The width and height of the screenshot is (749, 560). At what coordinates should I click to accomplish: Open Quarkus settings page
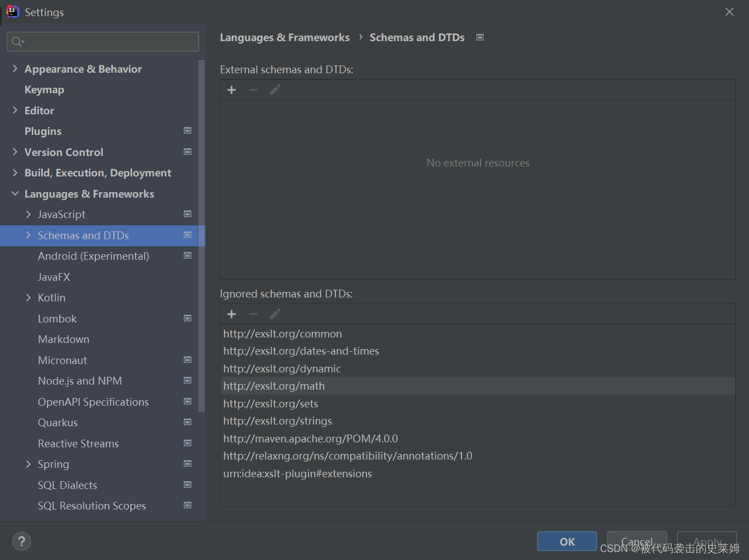point(58,423)
